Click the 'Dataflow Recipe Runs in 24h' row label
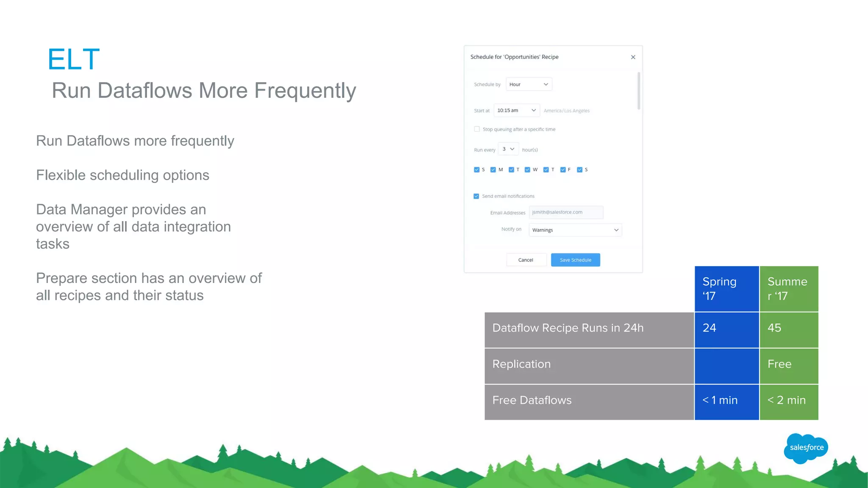Viewport: 868px width, 488px height. [589, 330]
